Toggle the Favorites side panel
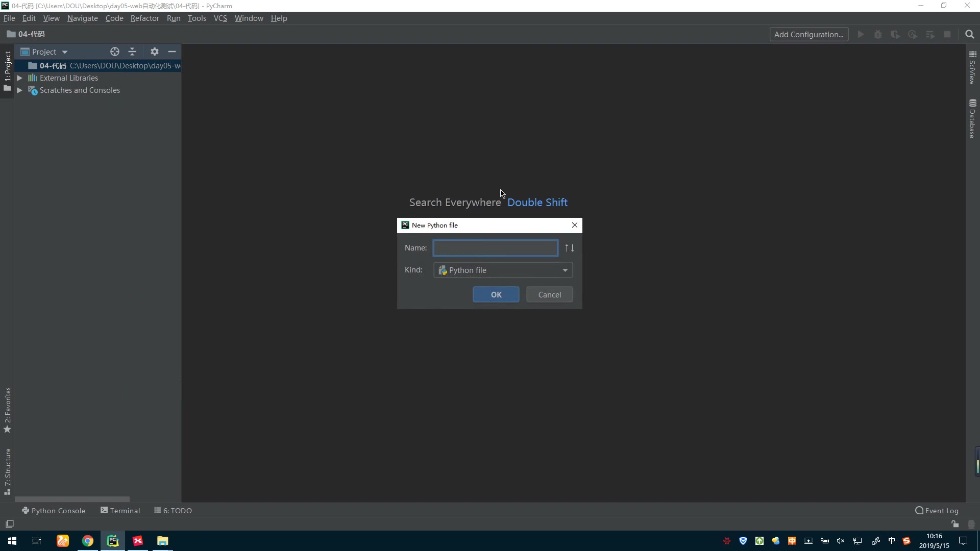 click(x=8, y=409)
